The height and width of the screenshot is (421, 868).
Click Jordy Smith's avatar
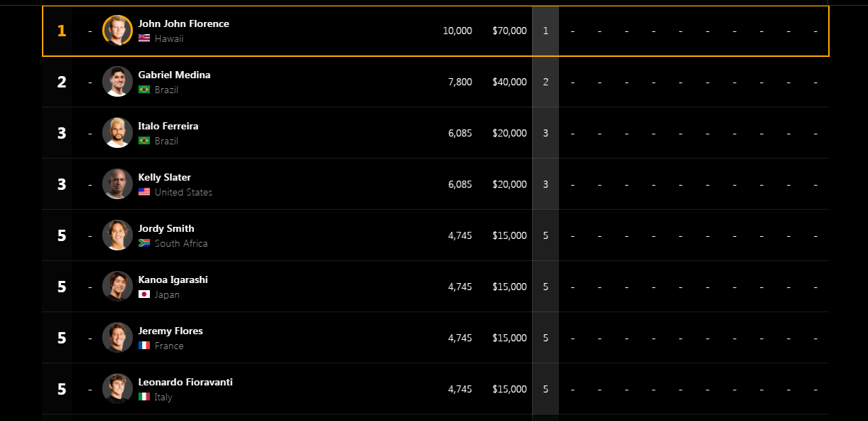click(117, 235)
